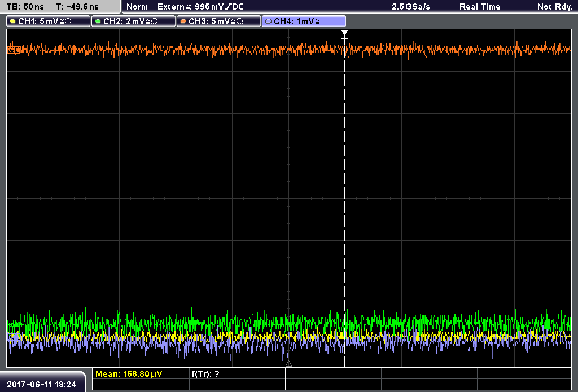Click the T: -49.6 ns trigger time readout
This screenshot has height=392, width=578.
[77, 7]
